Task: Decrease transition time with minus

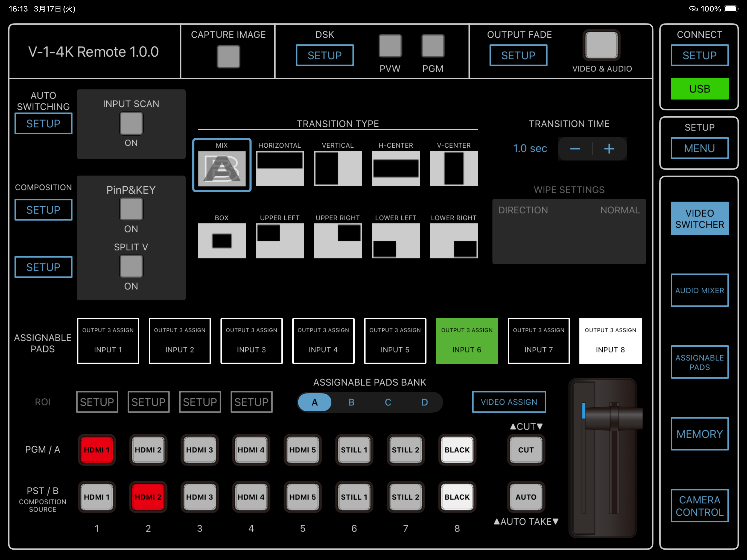Action: (575, 148)
